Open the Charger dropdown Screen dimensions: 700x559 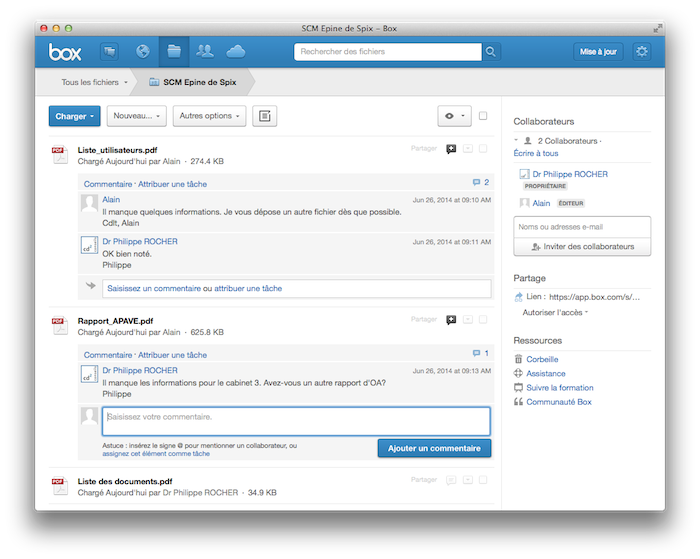(74, 116)
